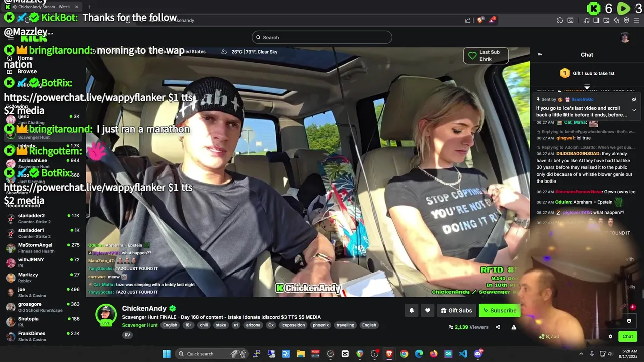Click the icon right of the extensions puzzle
Viewport: 644px width, 362px height.
pos(570,20)
